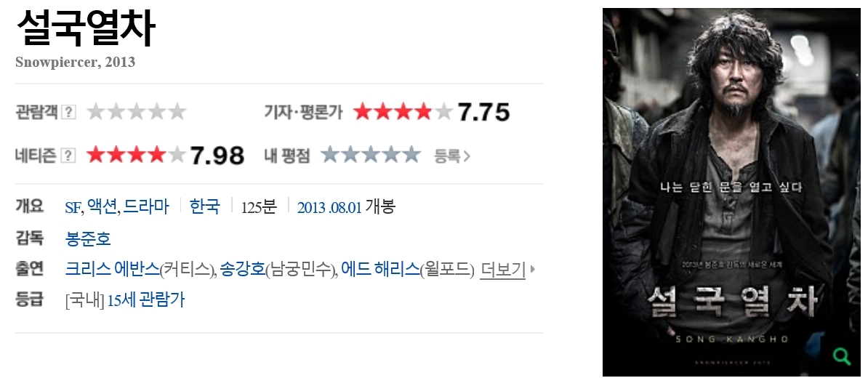
Task: Open the 15세 관람가 rating link
Action: click(x=145, y=300)
